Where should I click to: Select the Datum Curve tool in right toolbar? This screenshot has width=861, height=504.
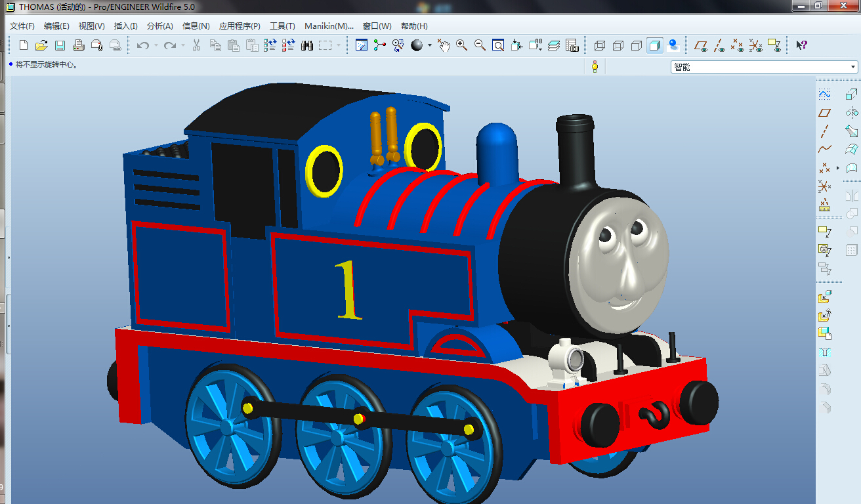tap(825, 149)
